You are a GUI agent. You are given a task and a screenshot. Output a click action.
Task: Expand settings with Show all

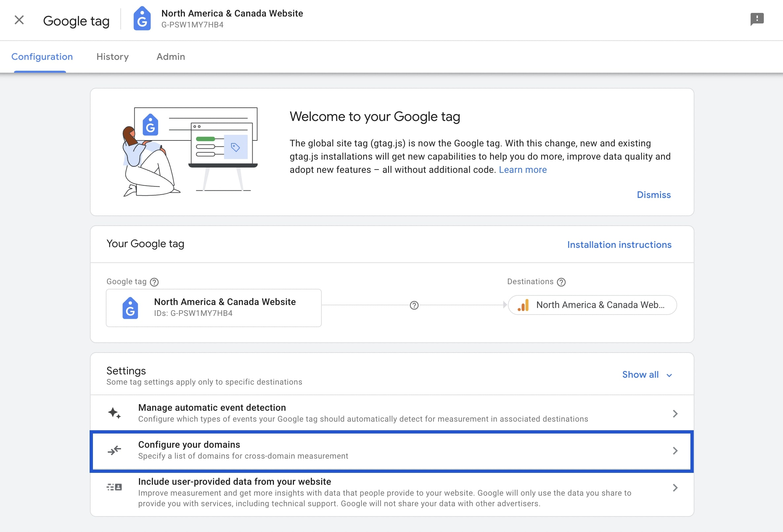pyautogui.click(x=647, y=375)
